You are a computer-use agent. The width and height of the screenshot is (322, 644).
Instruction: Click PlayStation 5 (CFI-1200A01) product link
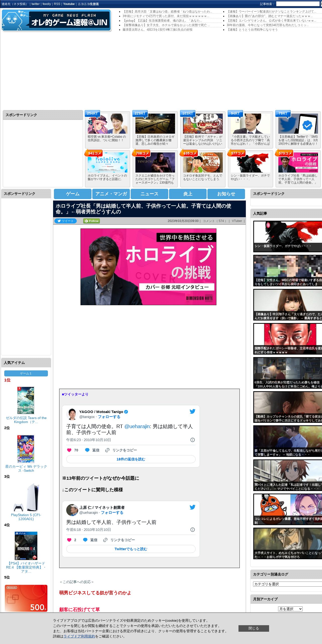pyautogui.click(x=26, y=517)
